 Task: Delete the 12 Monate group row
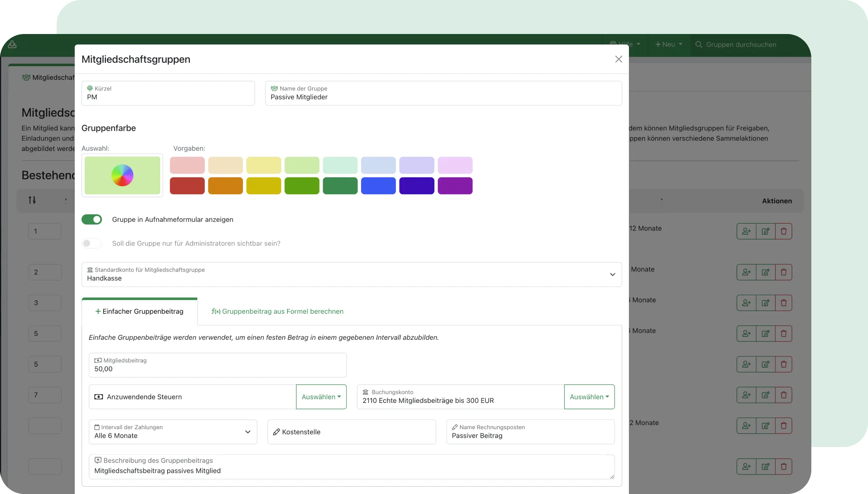784,231
